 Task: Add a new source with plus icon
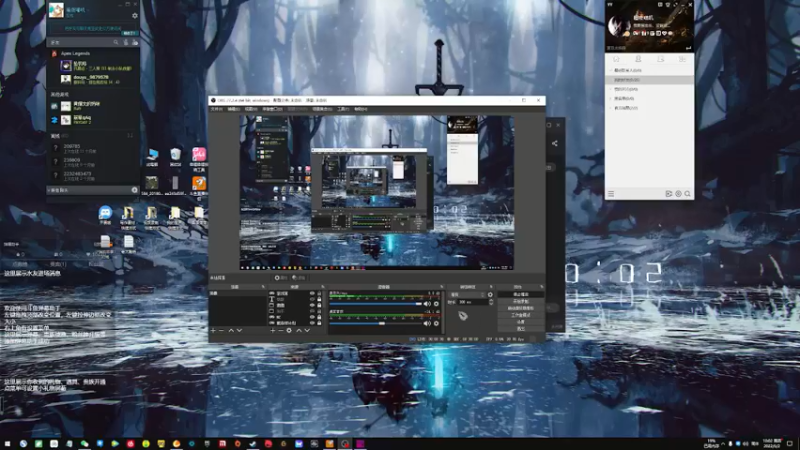click(x=272, y=331)
